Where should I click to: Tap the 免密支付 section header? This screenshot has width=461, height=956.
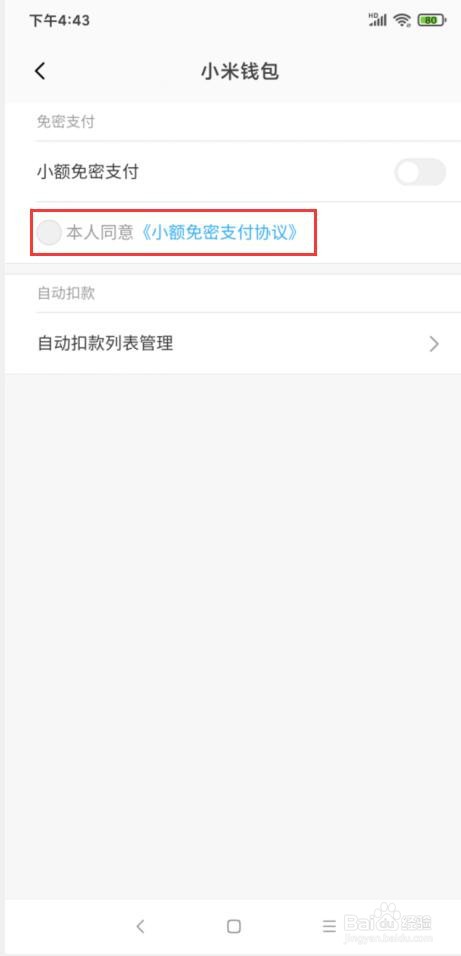(x=65, y=121)
